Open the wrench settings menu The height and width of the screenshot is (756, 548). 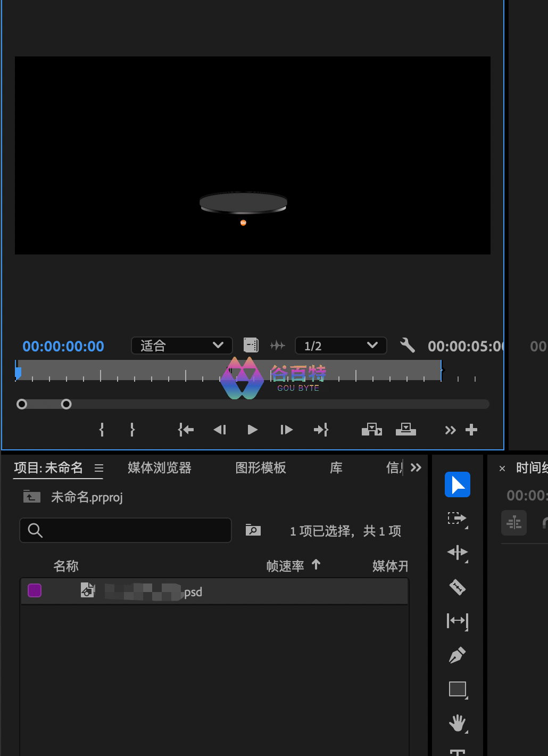tap(407, 346)
